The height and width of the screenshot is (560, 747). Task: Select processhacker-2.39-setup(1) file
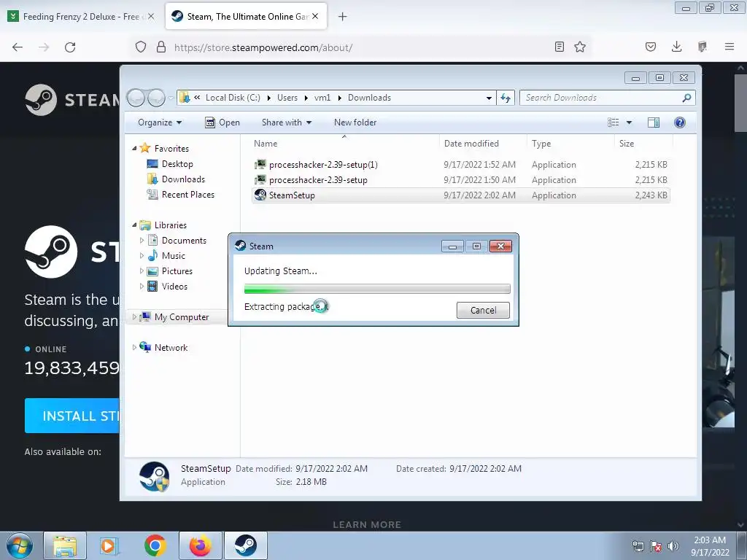461,165
